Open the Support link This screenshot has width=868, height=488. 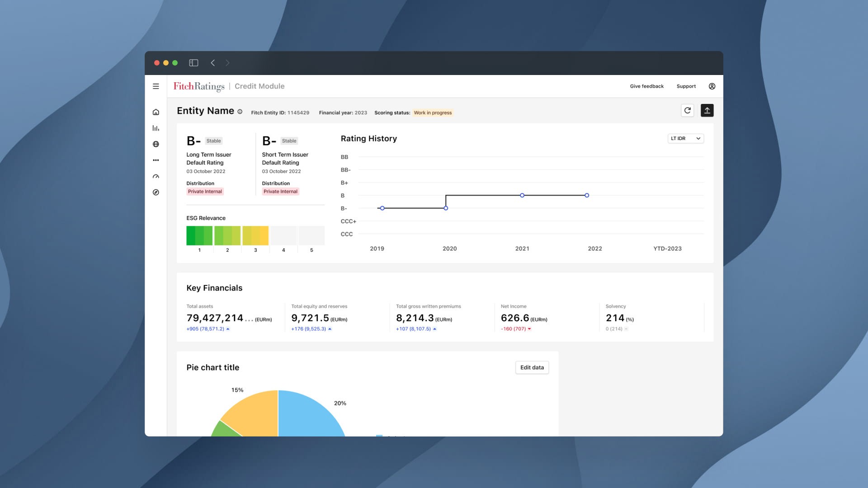[x=686, y=86]
